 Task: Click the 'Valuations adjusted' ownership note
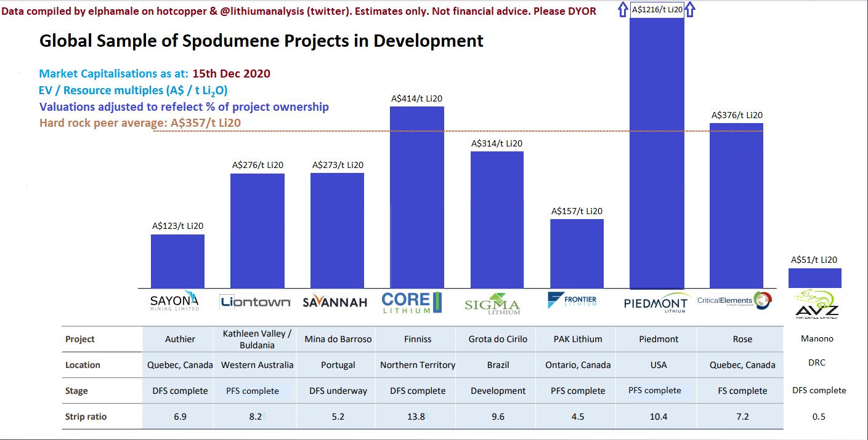(184, 106)
